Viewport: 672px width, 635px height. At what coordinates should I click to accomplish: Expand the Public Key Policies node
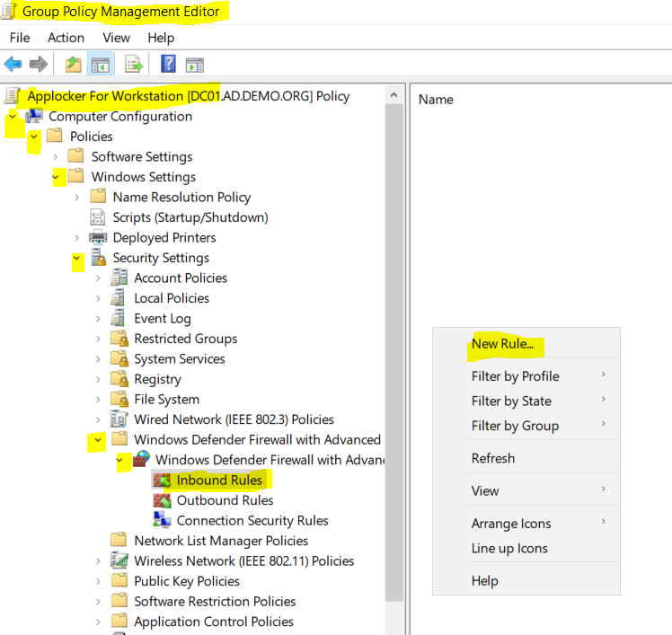tap(98, 581)
